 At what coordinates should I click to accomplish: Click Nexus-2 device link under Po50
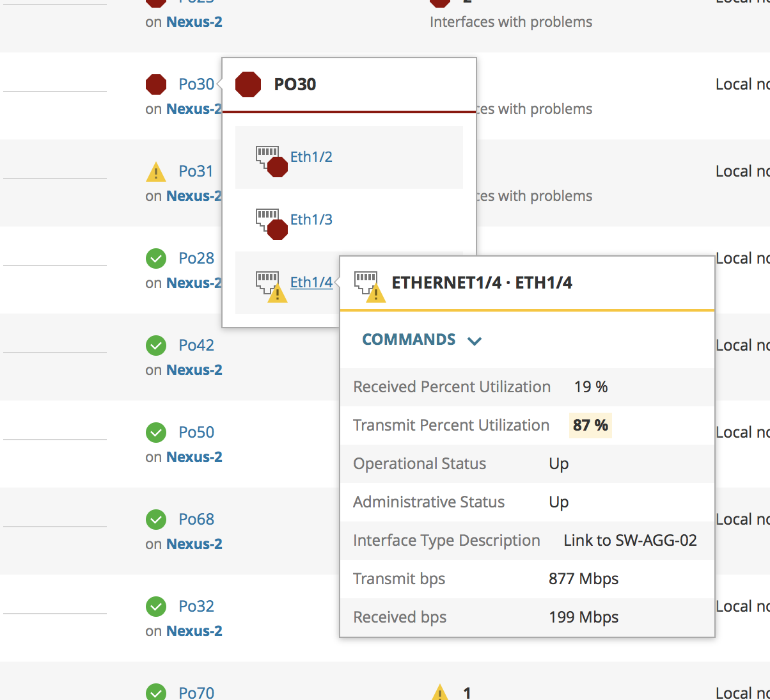click(x=194, y=457)
